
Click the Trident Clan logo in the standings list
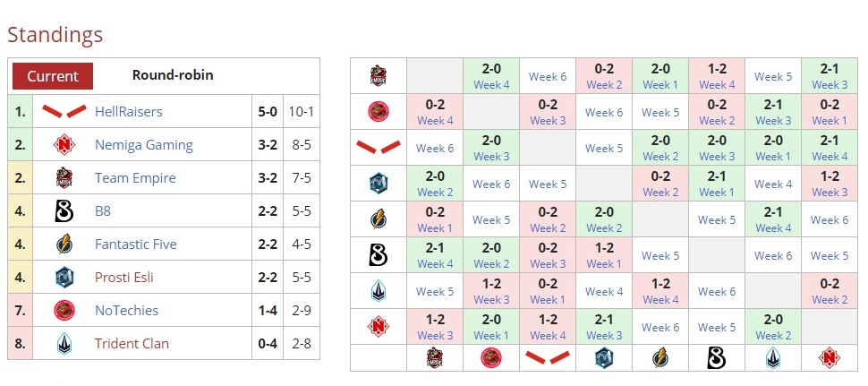click(64, 344)
